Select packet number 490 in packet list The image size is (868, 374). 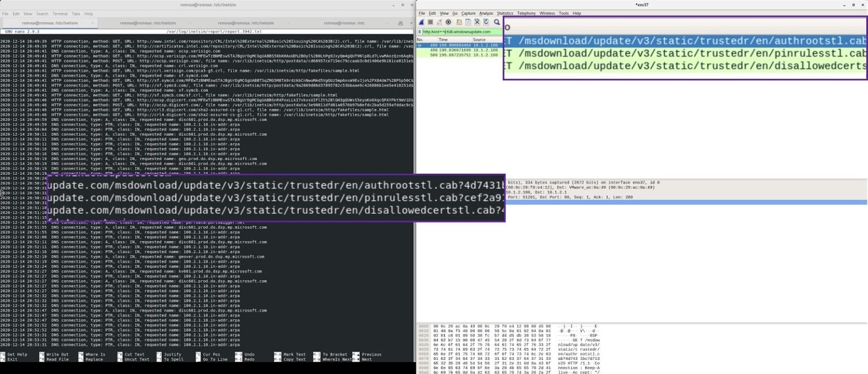(x=434, y=50)
